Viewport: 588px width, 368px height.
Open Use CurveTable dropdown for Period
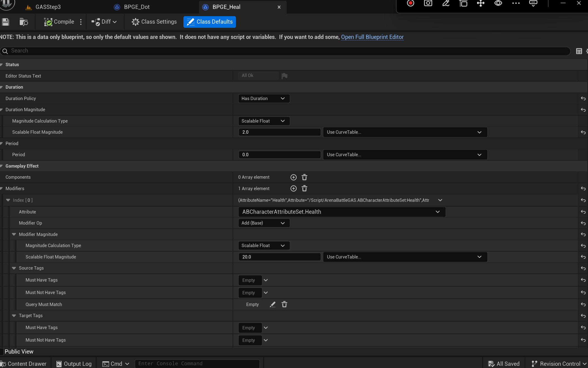click(405, 155)
